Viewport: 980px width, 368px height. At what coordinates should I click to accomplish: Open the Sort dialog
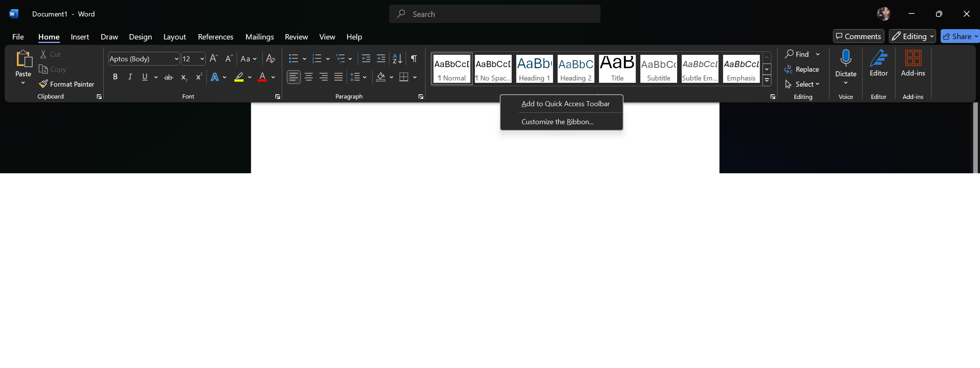click(397, 58)
